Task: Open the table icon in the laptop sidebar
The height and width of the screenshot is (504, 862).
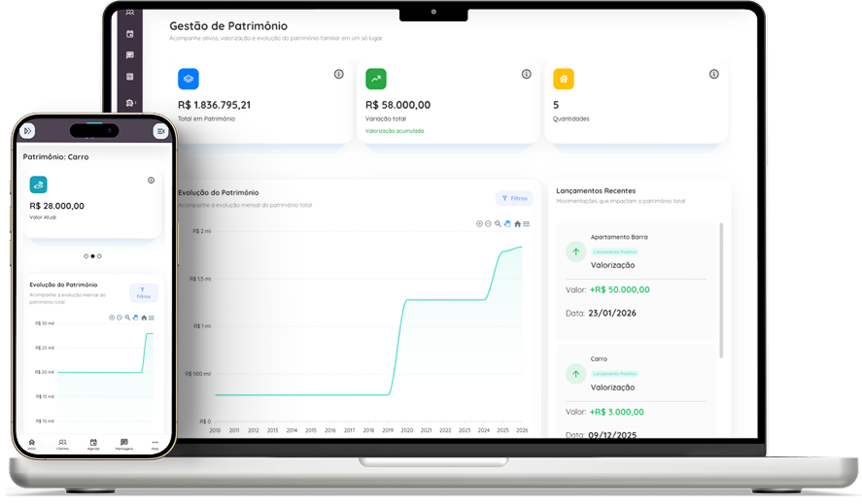Action: click(130, 77)
